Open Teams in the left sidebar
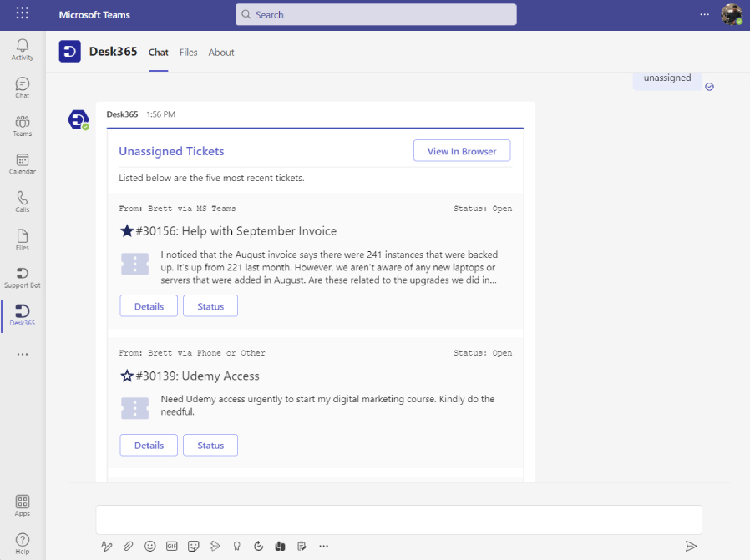This screenshot has width=750, height=560. coord(23,126)
